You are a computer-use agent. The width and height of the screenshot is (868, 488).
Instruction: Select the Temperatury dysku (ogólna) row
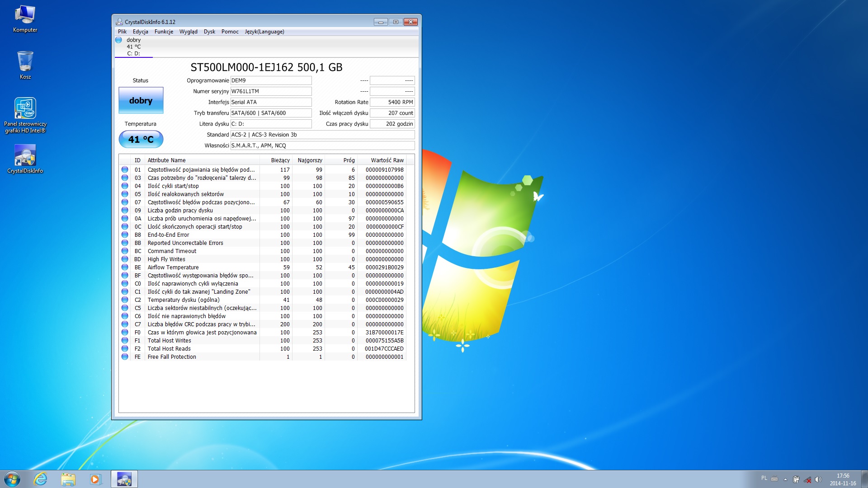263,300
